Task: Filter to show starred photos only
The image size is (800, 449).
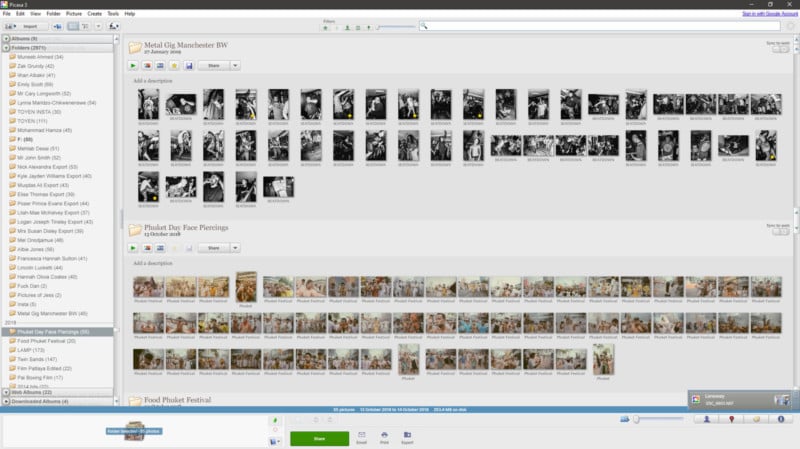Action: point(326,28)
